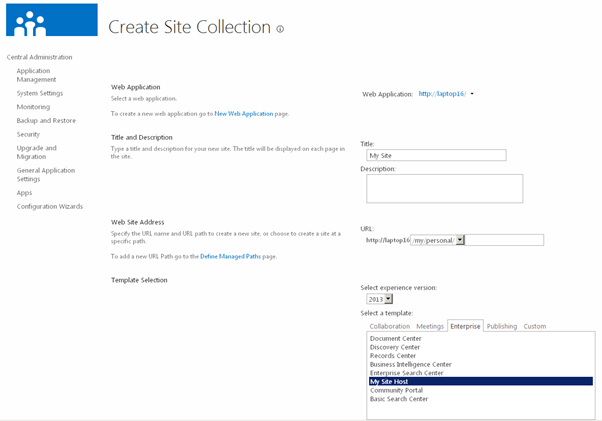The width and height of the screenshot is (602, 421).
Task: Open Application Management in sidebar
Action: point(36,75)
